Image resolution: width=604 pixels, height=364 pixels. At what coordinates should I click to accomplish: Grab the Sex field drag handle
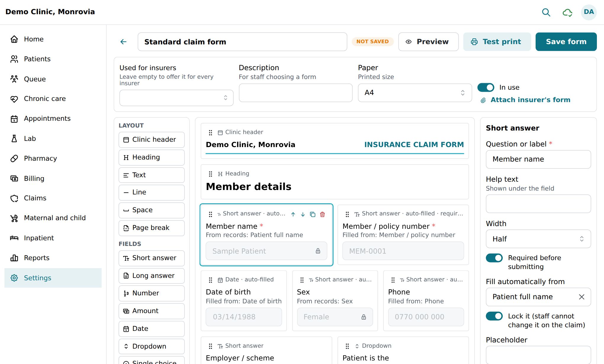302,280
